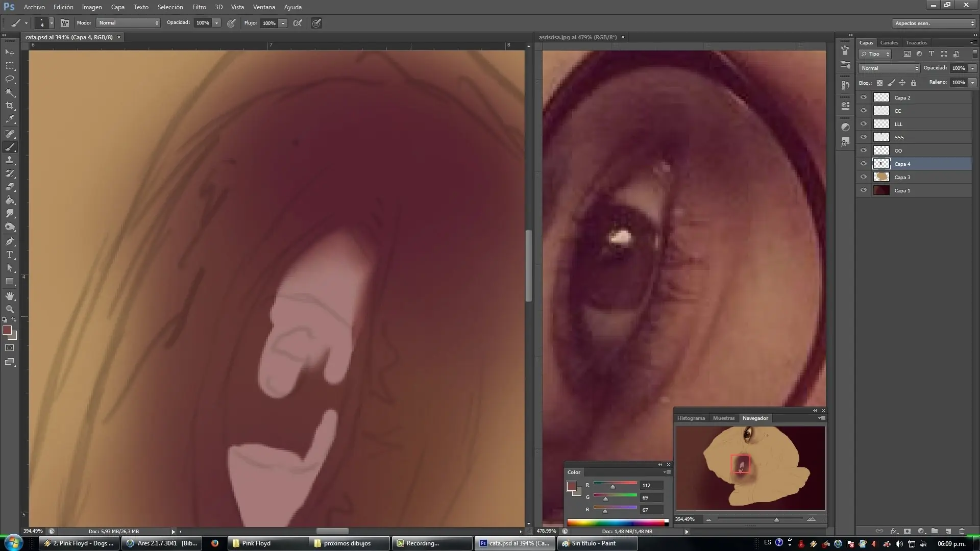
Task: Switch to the Canales tab
Action: pyautogui.click(x=889, y=43)
